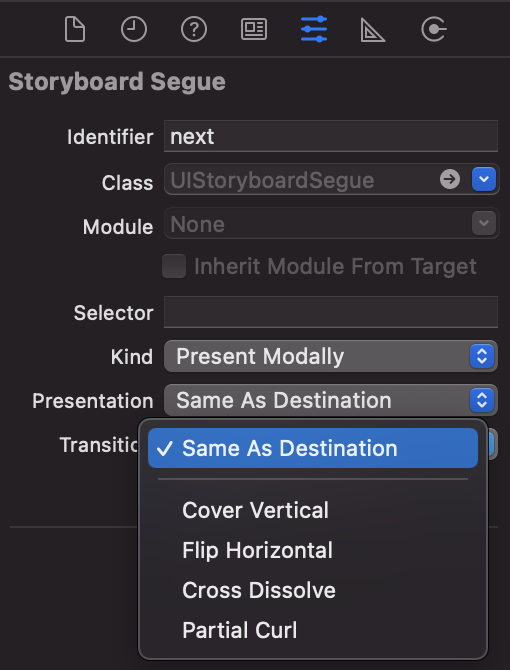Viewport: 510px width, 670px height.
Task: Click the Identifier field containing next
Action: pyautogui.click(x=331, y=136)
